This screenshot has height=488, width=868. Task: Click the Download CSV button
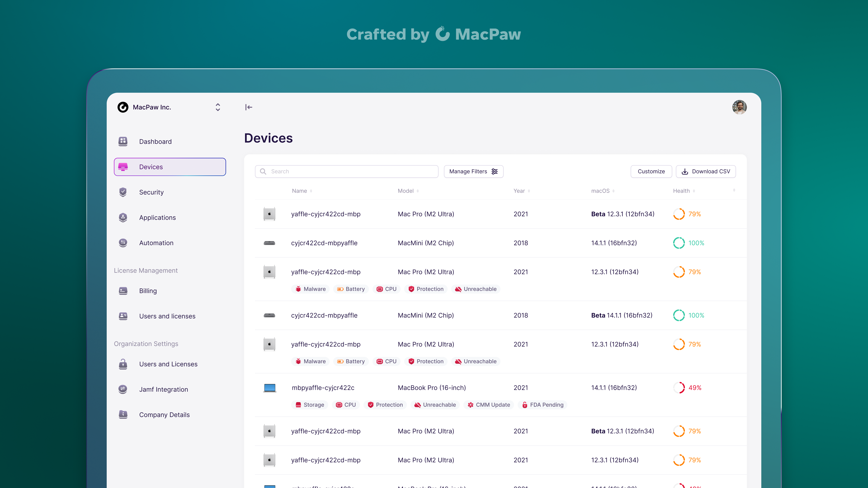[705, 171]
